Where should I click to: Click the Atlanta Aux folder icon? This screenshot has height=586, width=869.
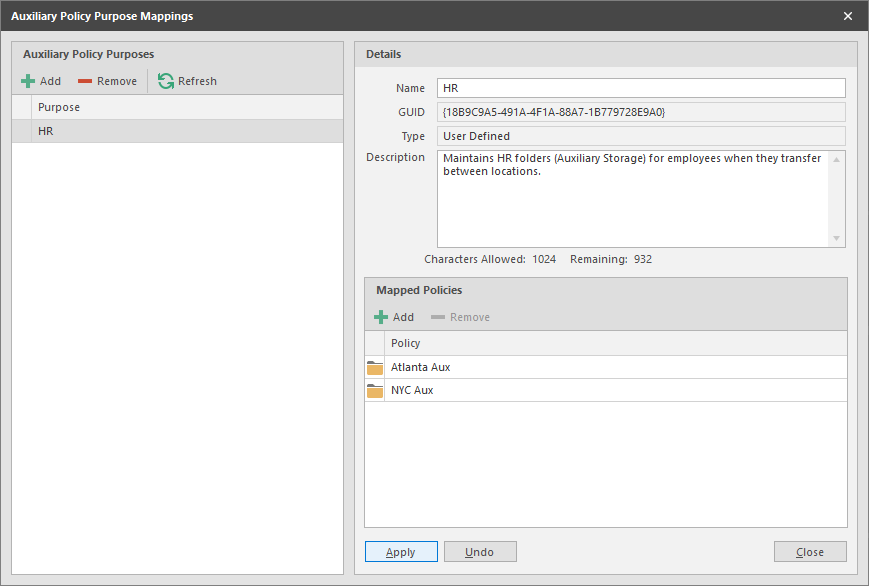point(375,368)
